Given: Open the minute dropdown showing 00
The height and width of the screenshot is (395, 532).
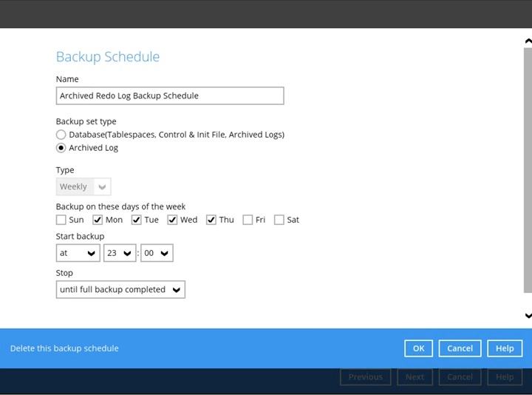Looking at the screenshot, I should click(x=157, y=253).
